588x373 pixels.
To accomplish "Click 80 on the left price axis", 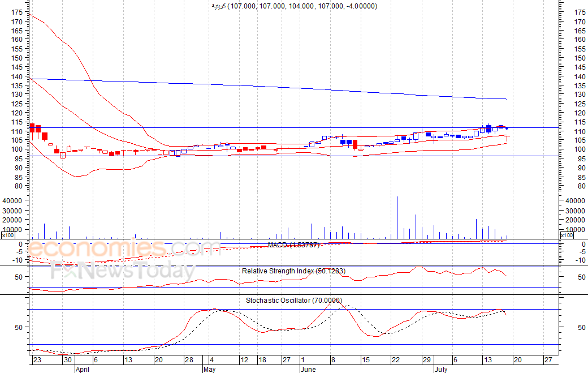I will coord(19,186).
